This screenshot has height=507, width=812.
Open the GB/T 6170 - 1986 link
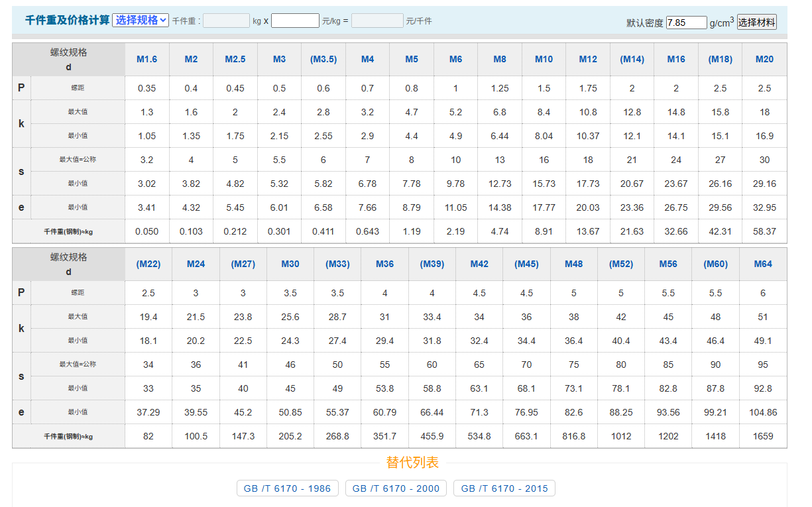287,488
